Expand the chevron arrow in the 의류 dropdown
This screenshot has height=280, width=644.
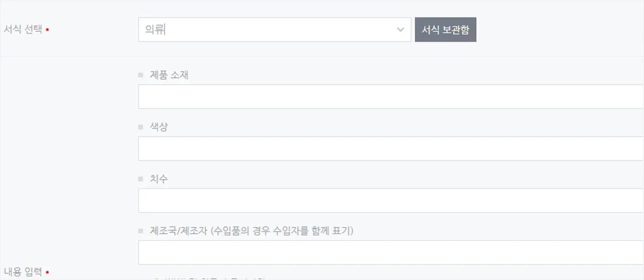(400, 30)
